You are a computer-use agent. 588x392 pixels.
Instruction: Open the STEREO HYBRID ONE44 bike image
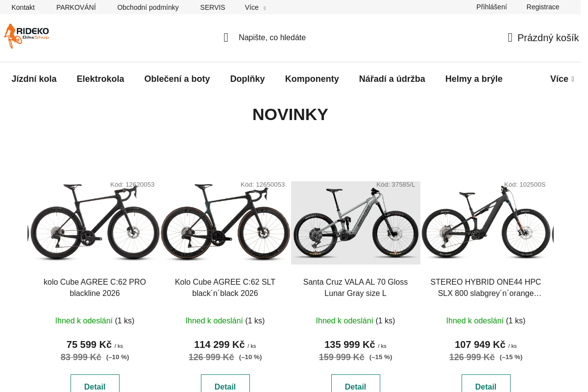[486, 223]
